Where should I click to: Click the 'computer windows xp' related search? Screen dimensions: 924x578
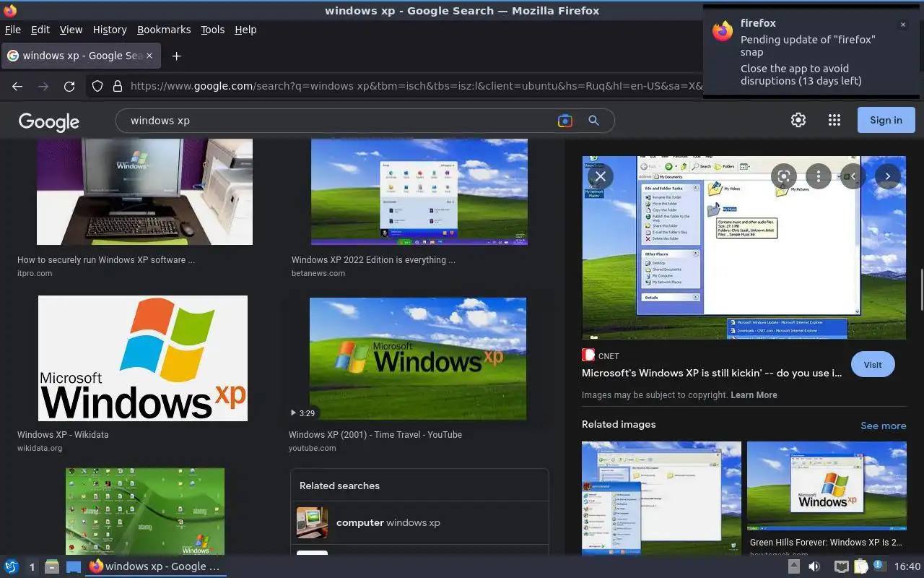tap(419, 522)
